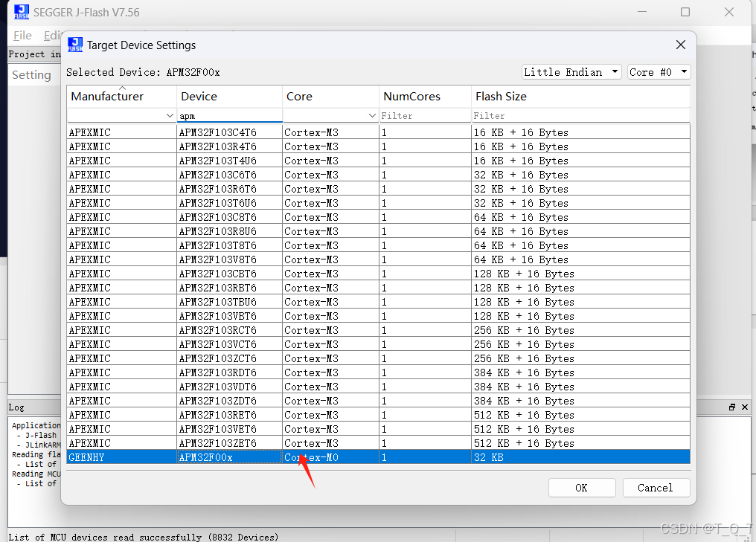756x542 pixels.
Task: Select the APM32F103VBT6 device row
Action: pos(379,316)
